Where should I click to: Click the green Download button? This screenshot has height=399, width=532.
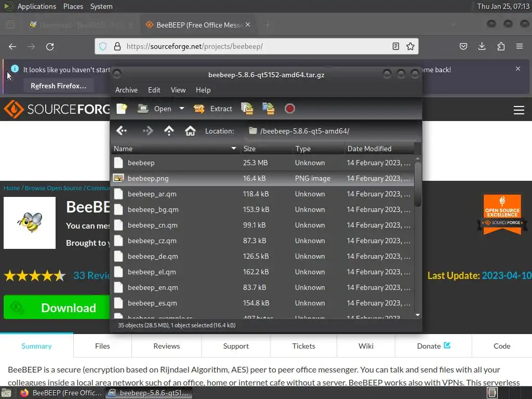click(x=57, y=308)
